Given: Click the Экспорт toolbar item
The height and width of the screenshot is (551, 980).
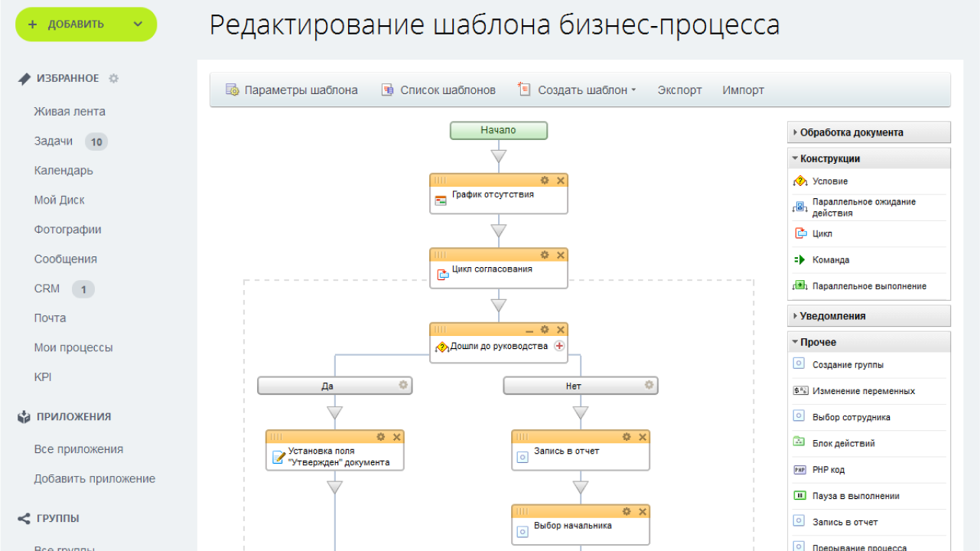Looking at the screenshot, I should click(x=679, y=90).
